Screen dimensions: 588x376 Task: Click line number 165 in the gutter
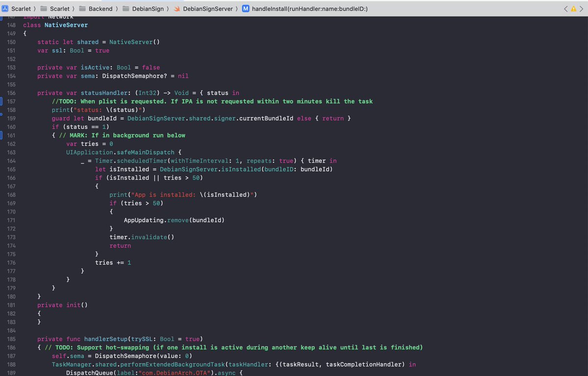point(11,169)
